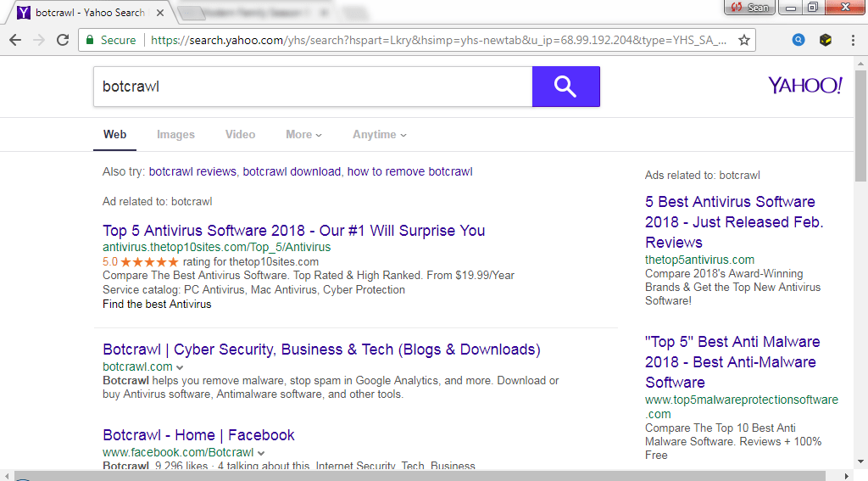Click the scroll down arrow
Image resolution: width=868 pixels, height=481 pixels.
coord(860,461)
